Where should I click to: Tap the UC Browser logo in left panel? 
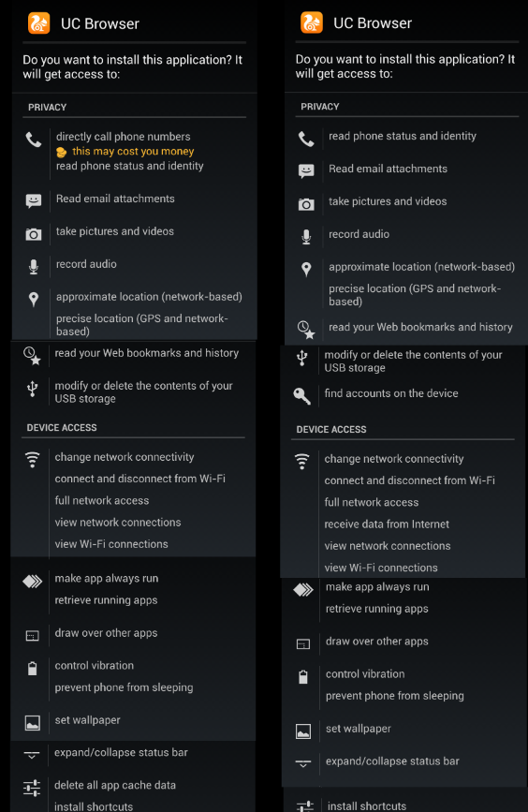tap(38, 23)
